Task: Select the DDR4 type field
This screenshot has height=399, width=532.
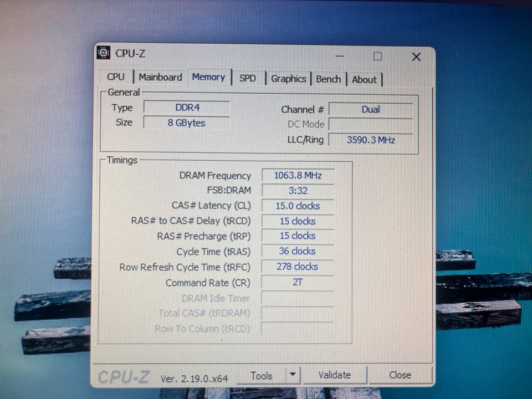Action: pos(187,108)
